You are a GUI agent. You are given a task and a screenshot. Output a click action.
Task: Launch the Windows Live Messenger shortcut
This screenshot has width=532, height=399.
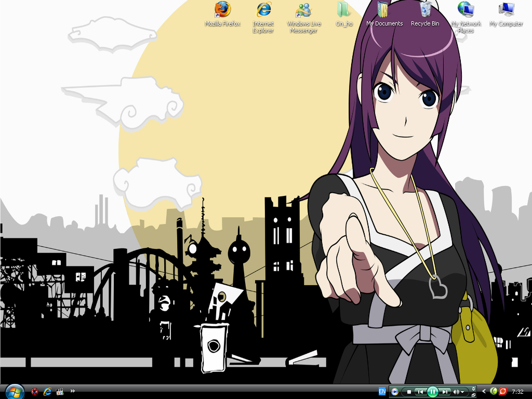click(303, 17)
